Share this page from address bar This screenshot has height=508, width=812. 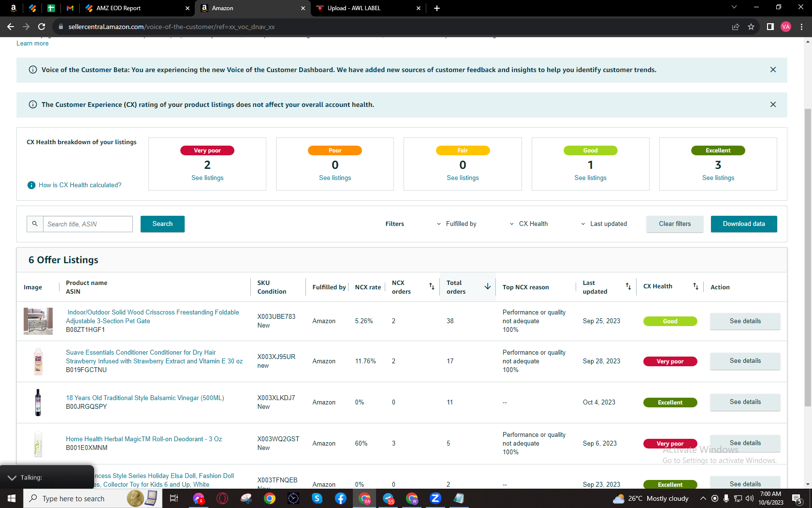tap(736, 27)
